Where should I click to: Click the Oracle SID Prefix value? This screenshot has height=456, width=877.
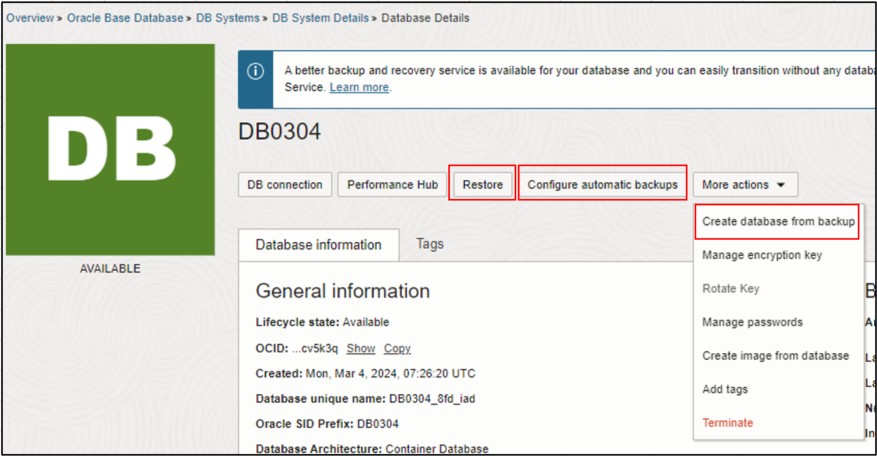coord(378,424)
